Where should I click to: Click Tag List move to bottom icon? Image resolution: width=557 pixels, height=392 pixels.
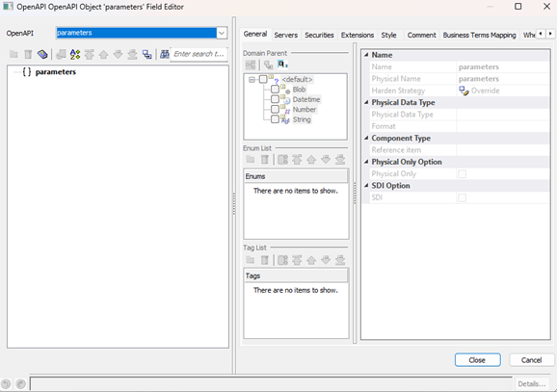340,260
